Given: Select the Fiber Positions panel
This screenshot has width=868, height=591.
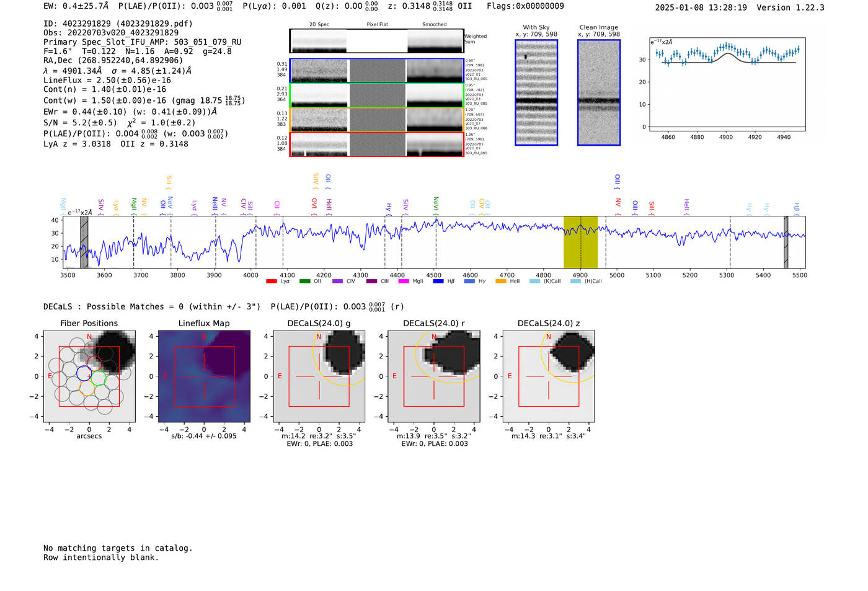Looking at the screenshot, I should point(89,376).
